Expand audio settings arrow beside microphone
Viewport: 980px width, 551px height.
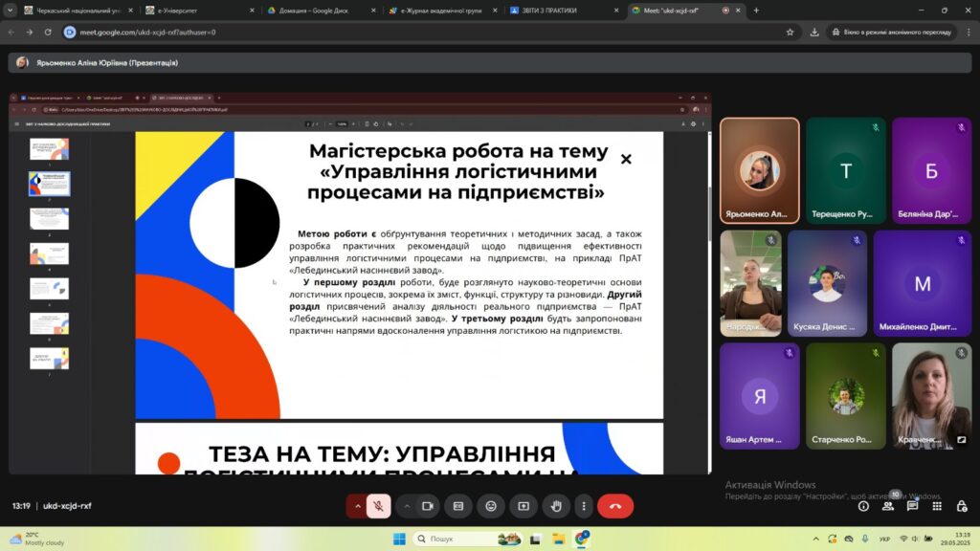[x=358, y=506]
